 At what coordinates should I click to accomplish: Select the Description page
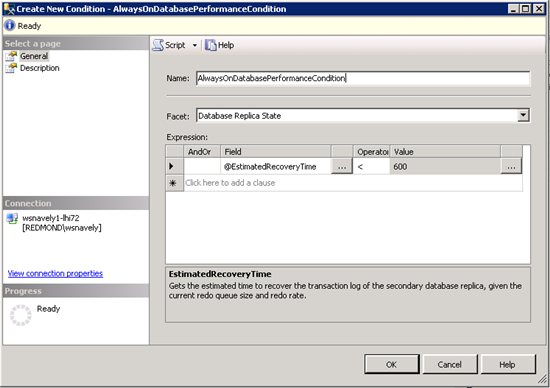point(39,68)
